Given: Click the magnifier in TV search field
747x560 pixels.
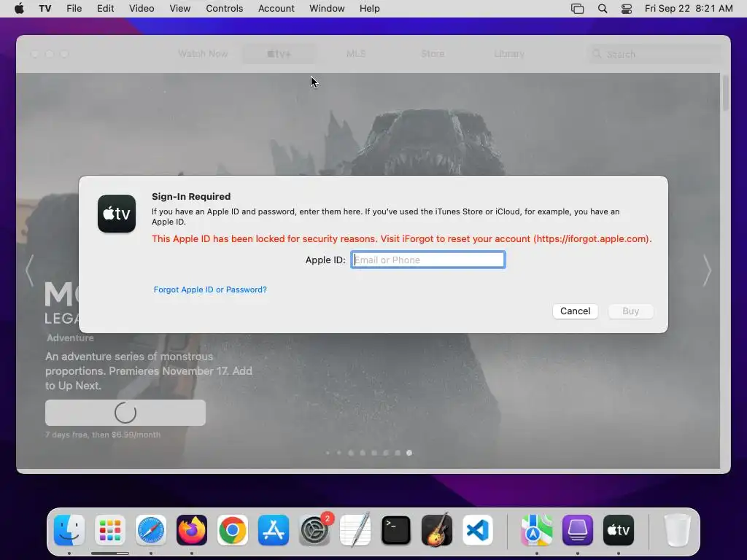Looking at the screenshot, I should coord(597,54).
